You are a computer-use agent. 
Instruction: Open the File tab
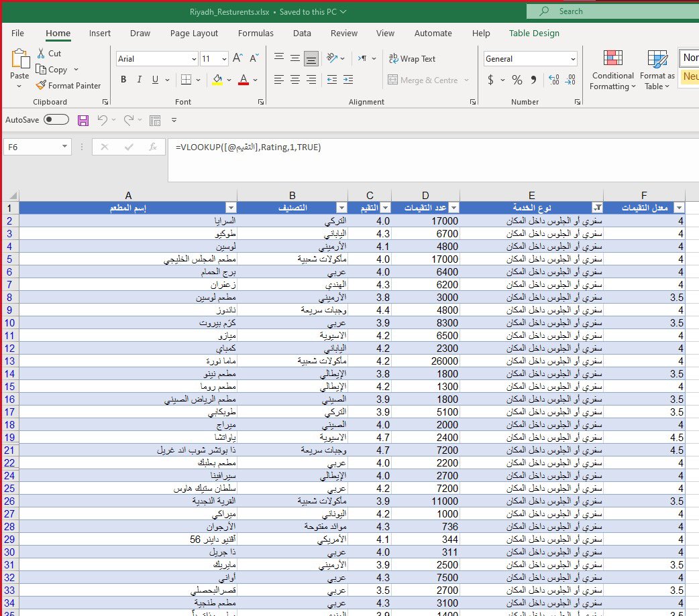(18, 33)
